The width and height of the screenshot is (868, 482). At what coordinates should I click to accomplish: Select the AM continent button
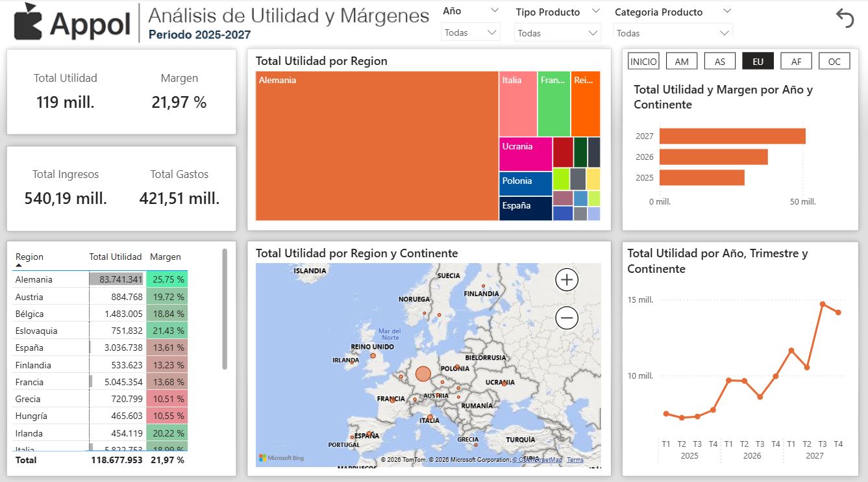coord(682,61)
